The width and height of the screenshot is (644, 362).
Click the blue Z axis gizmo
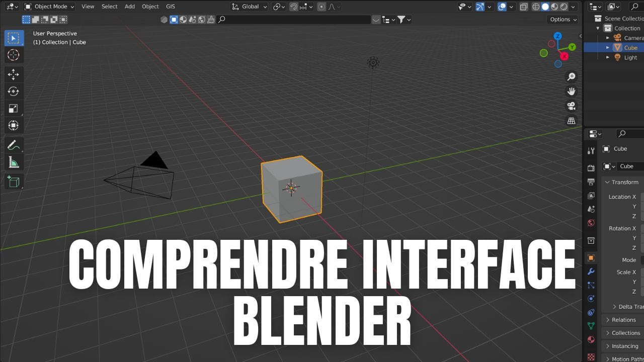pos(557,36)
